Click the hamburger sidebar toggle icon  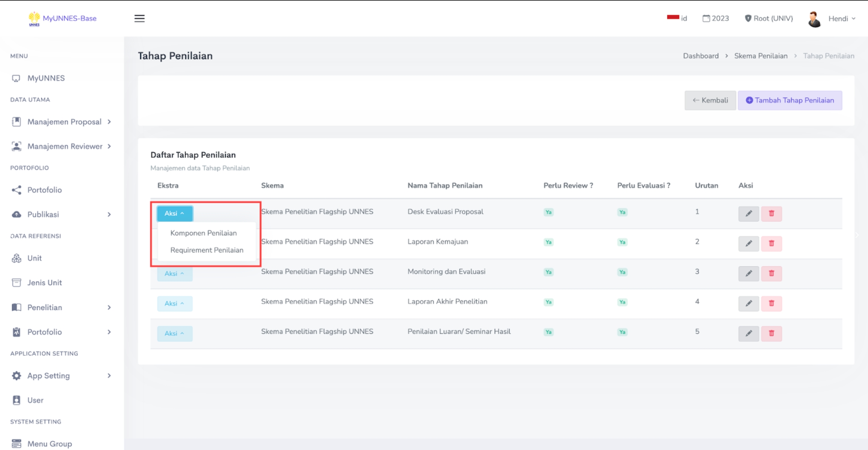click(x=139, y=18)
